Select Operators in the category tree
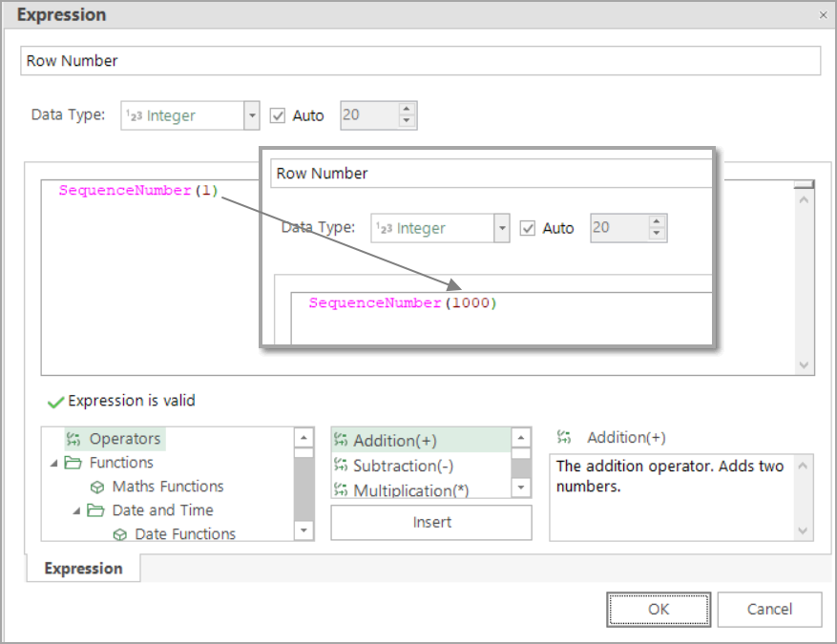837x644 pixels. 124,439
